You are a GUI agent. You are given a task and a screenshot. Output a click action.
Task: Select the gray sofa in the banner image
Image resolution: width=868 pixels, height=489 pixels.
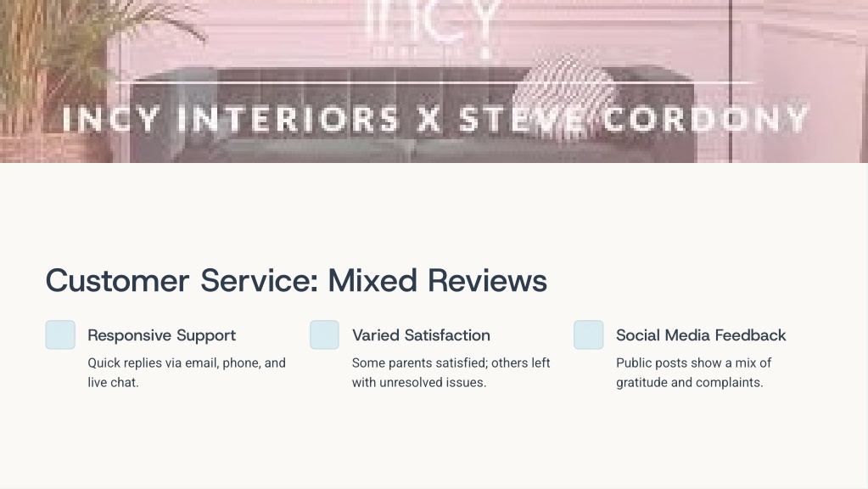pyautogui.click(x=411, y=115)
